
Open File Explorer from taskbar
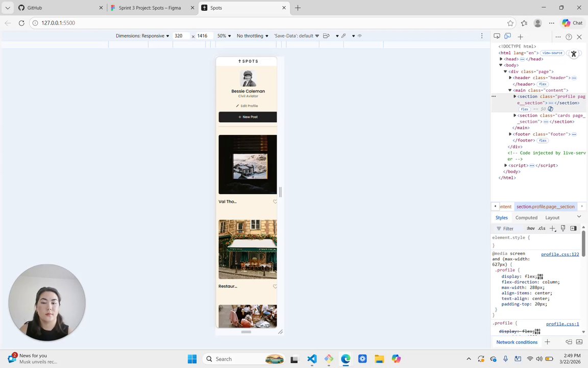click(379, 359)
